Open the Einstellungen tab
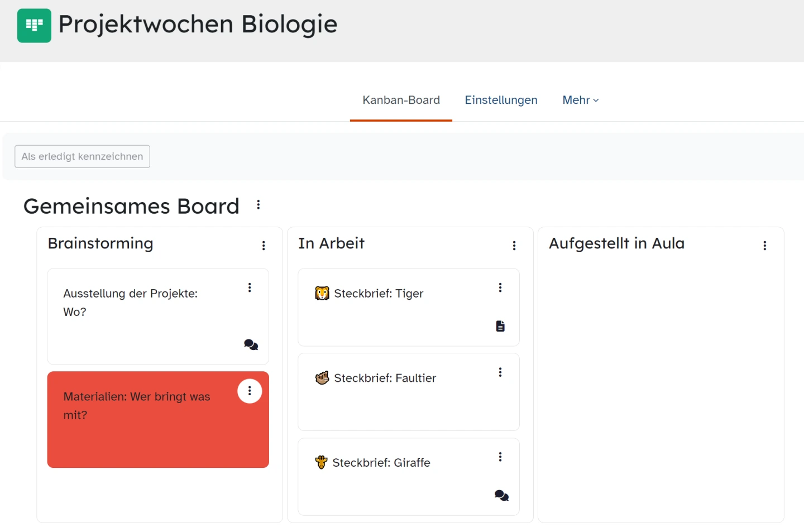 tap(501, 100)
